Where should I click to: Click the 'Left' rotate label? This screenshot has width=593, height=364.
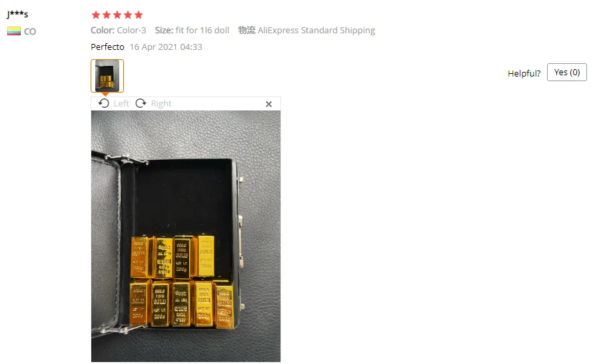pyautogui.click(x=121, y=103)
